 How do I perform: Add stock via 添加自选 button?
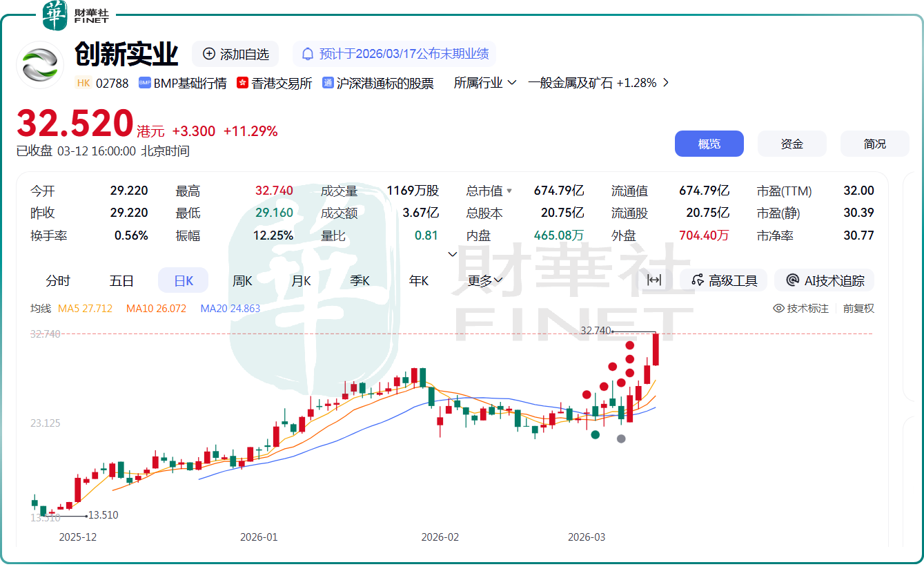click(235, 54)
